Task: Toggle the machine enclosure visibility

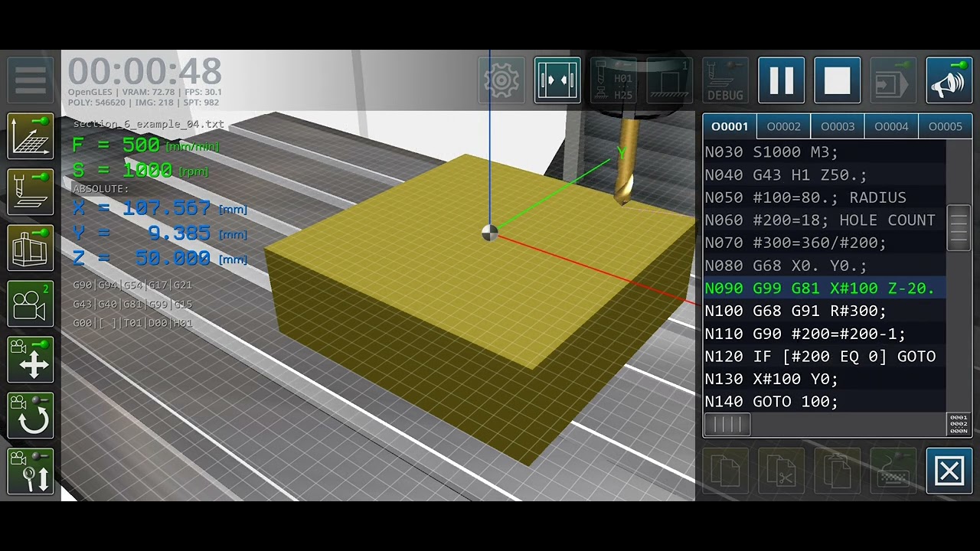Action: [31, 248]
